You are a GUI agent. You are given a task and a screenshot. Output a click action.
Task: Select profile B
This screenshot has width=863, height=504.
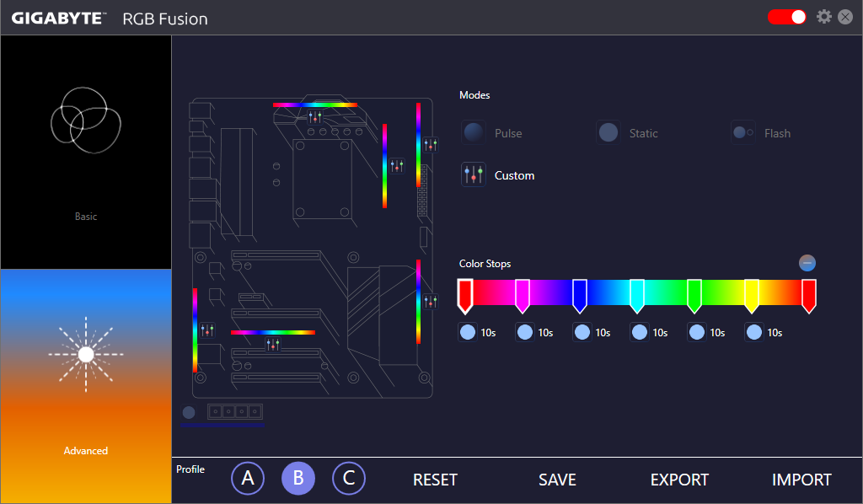point(298,478)
